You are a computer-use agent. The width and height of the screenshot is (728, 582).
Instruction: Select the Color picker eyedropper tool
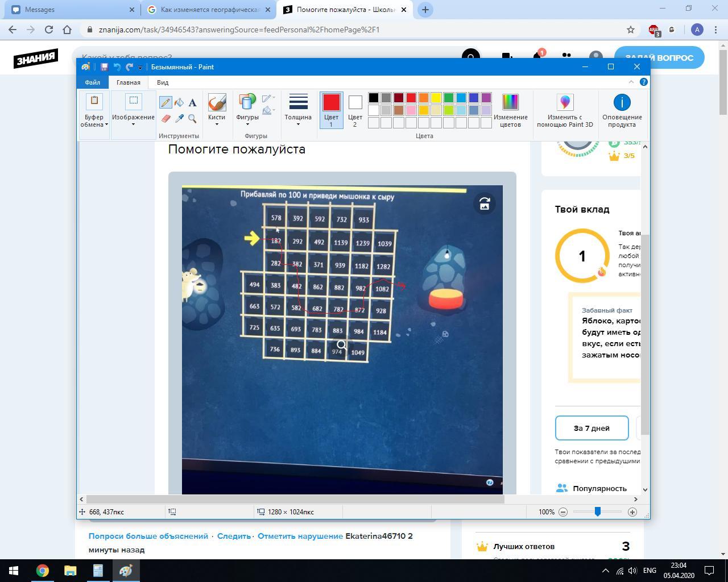click(179, 118)
